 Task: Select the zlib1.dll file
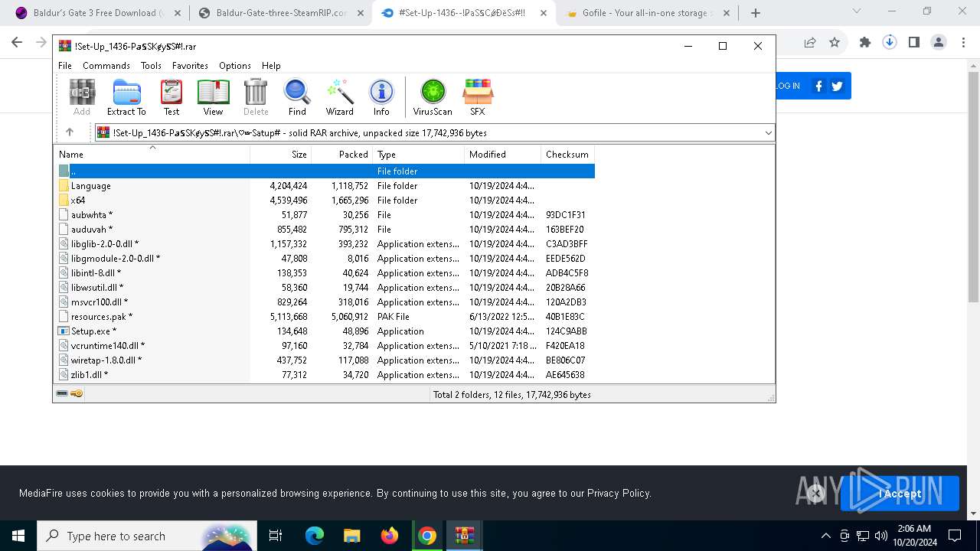click(325, 374)
